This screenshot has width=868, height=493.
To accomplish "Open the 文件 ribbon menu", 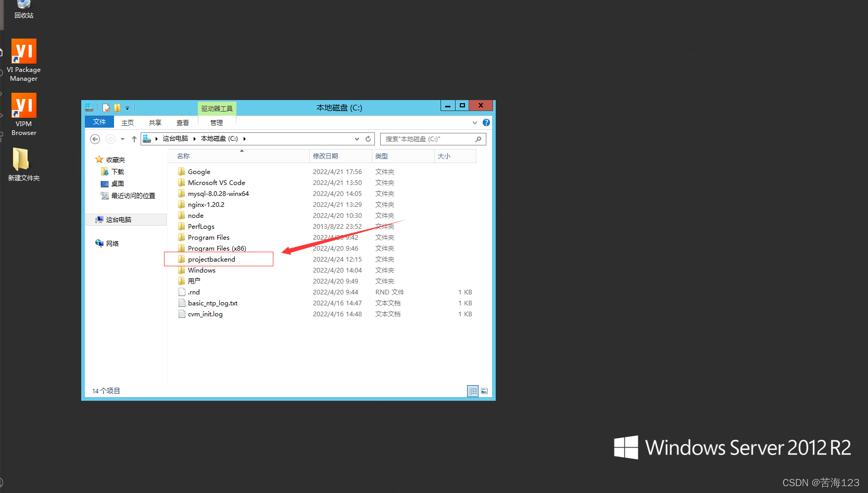I will click(x=99, y=122).
